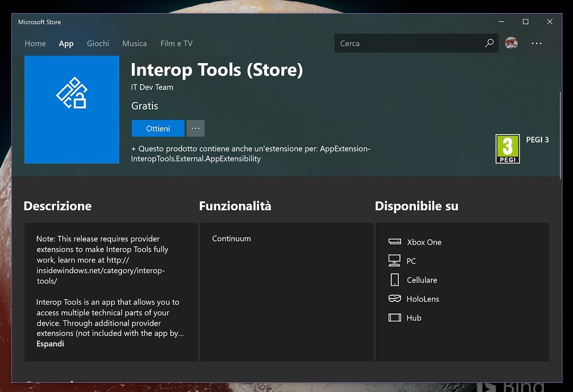The width and height of the screenshot is (573, 392).
Task: Click the Funzionalità heading
Action: 235,206
